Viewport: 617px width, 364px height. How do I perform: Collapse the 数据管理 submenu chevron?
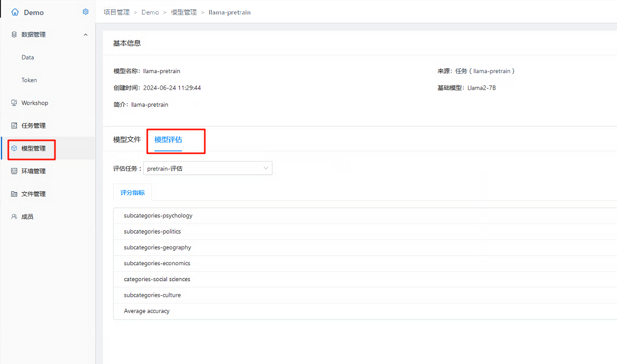(x=86, y=35)
